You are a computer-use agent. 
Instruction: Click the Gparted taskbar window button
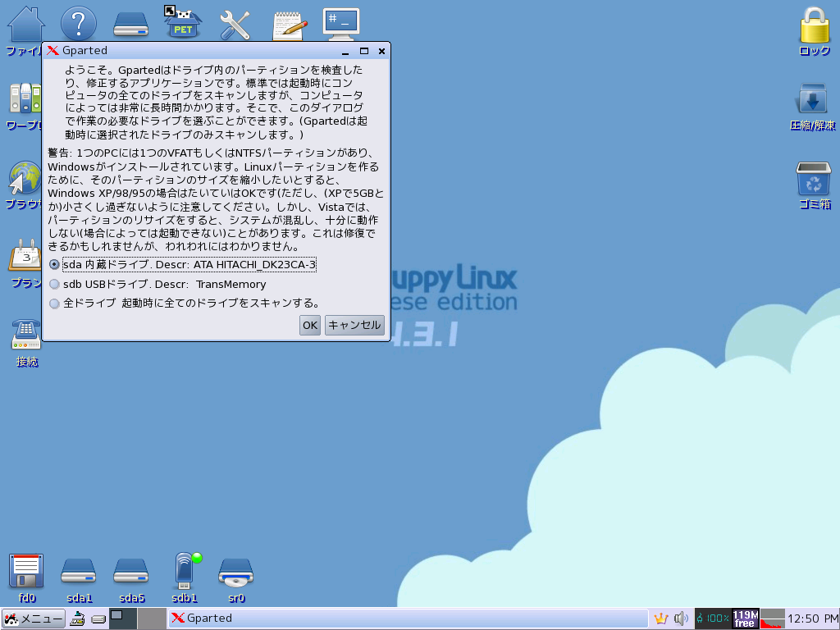tap(409, 619)
